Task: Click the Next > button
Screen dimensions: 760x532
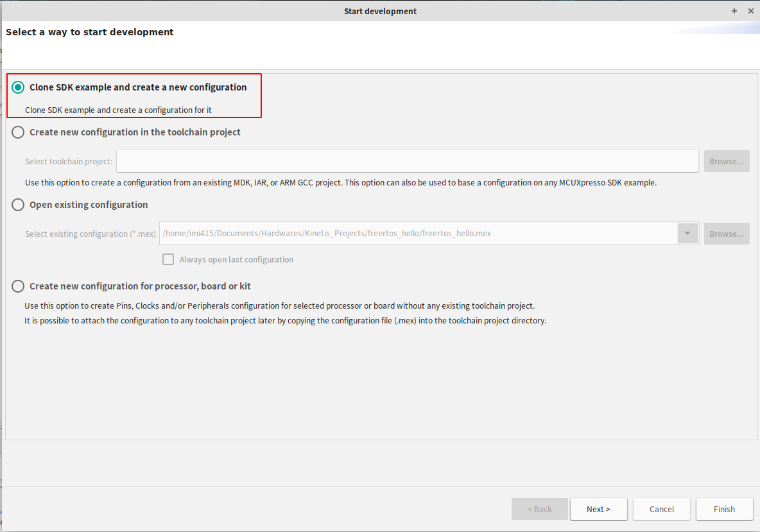Action: (x=598, y=509)
